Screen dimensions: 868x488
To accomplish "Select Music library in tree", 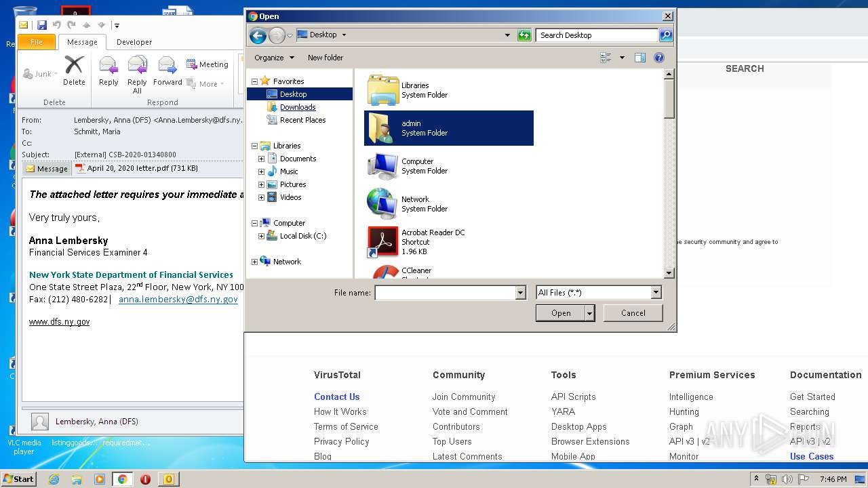I will 289,171.
